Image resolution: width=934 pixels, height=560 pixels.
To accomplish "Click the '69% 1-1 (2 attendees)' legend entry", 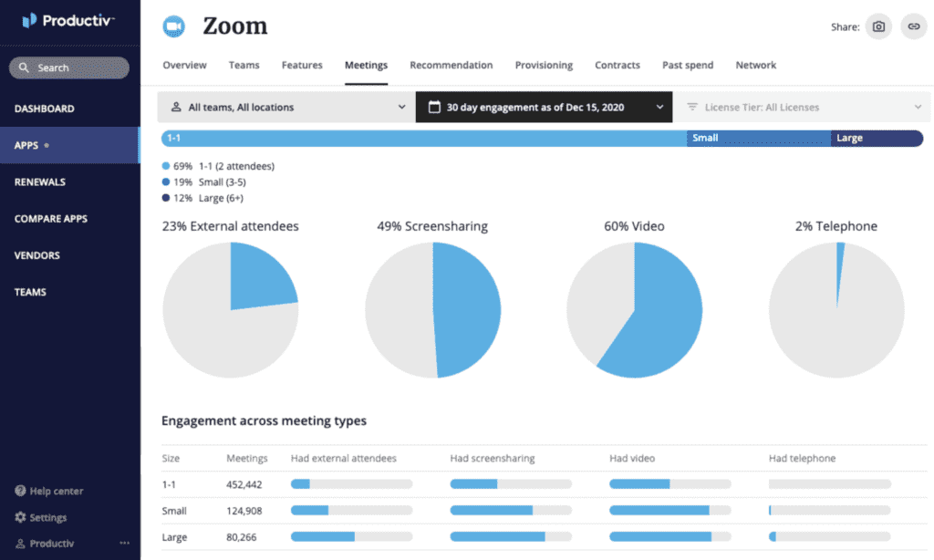I will [219, 166].
